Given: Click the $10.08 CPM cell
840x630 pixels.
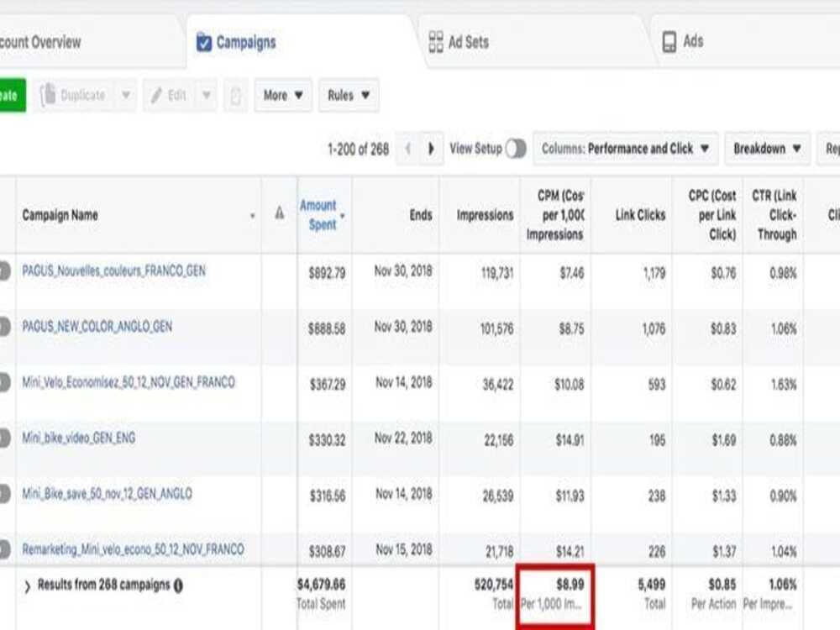Looking at the screenshot, I should [570, 386].
